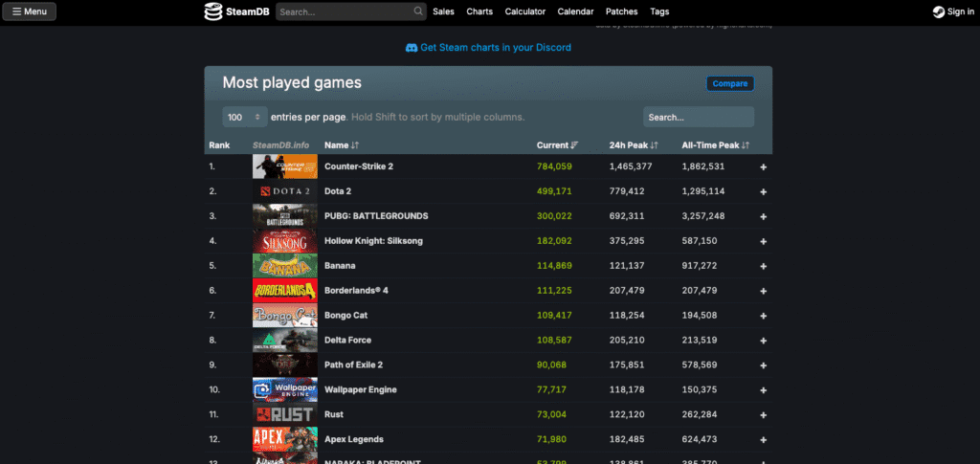Click current players value 784,059
Image resolution: width=980 pixels, height=464 pixels.
(x=554, y=166)
